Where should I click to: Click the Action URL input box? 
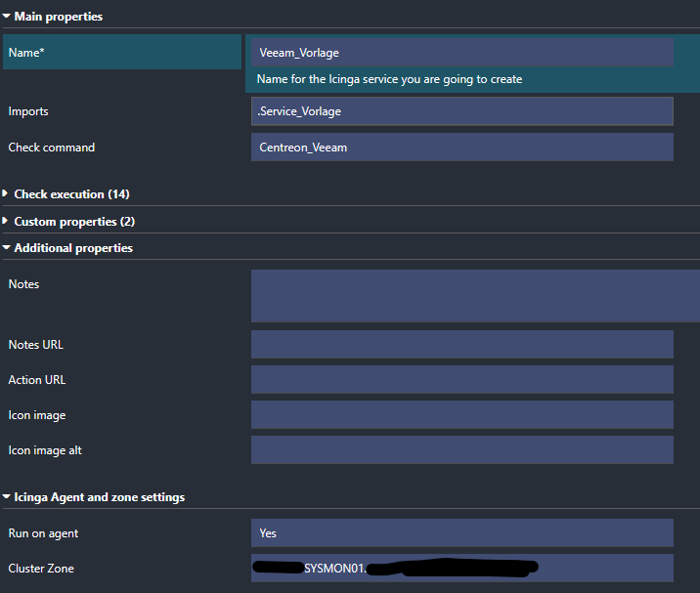coord(461,380)
